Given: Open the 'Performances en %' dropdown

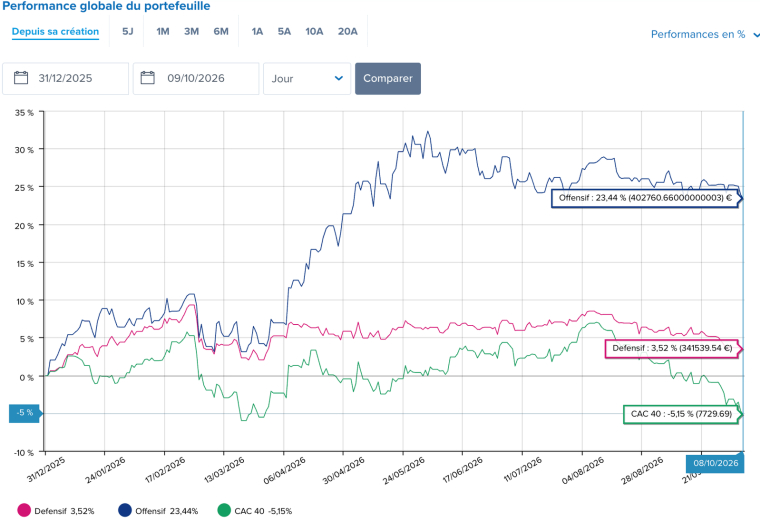Looking at the screenshot, I should coord(705,34).
